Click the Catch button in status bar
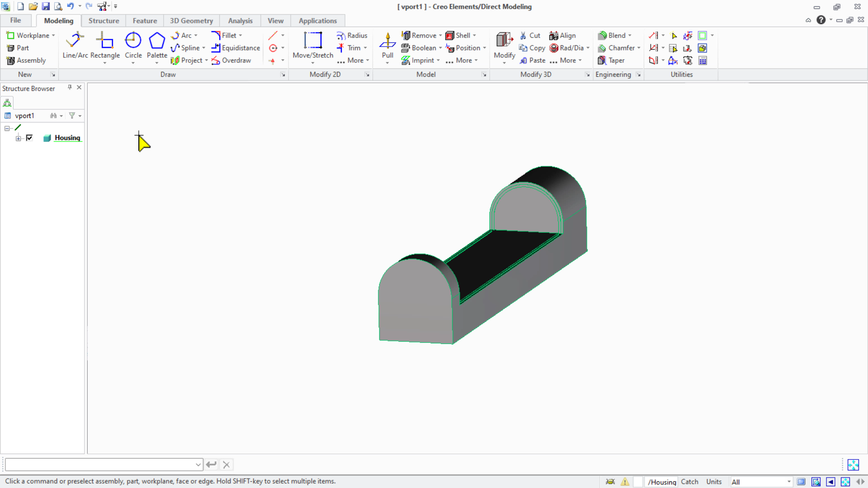 click(x=689, y=482)
